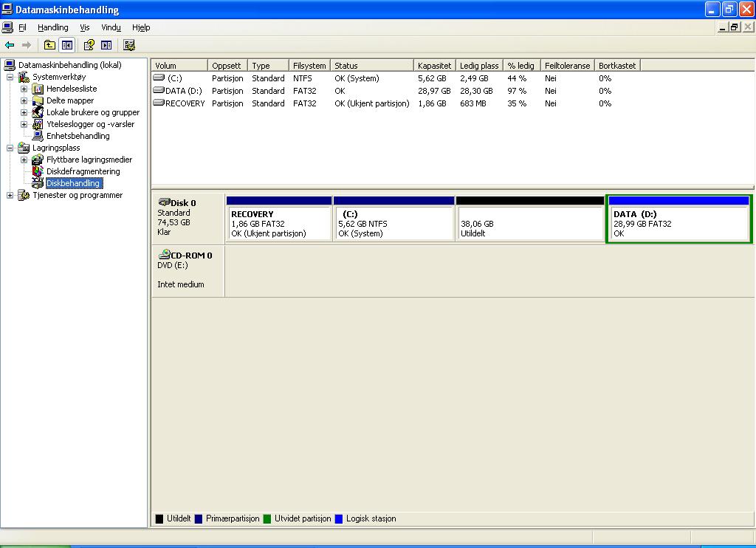Click the Lagringsplass storage icon
756x548 pixels.
point(24,148)
